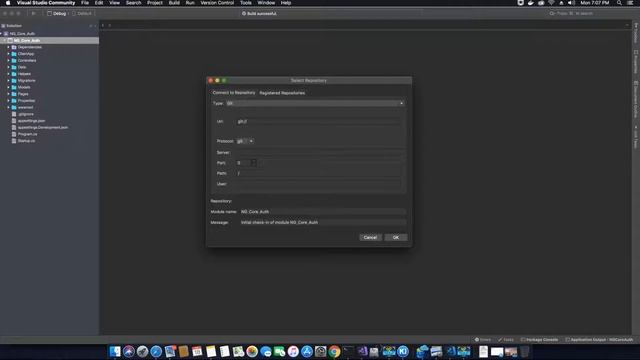Open the Tasks pad in status bar
Image resolution: width=640 pixels, height=360 pixels.
point(506,340)
